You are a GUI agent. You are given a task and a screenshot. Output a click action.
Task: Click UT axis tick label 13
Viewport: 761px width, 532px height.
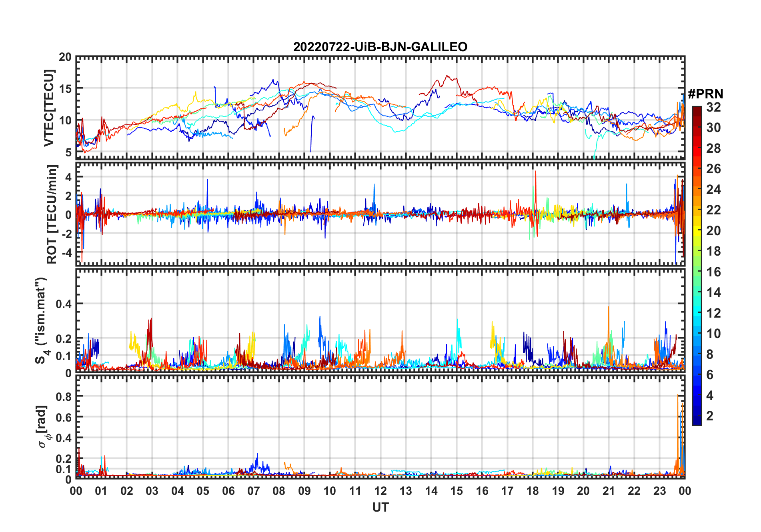click(x=406, y=491)
